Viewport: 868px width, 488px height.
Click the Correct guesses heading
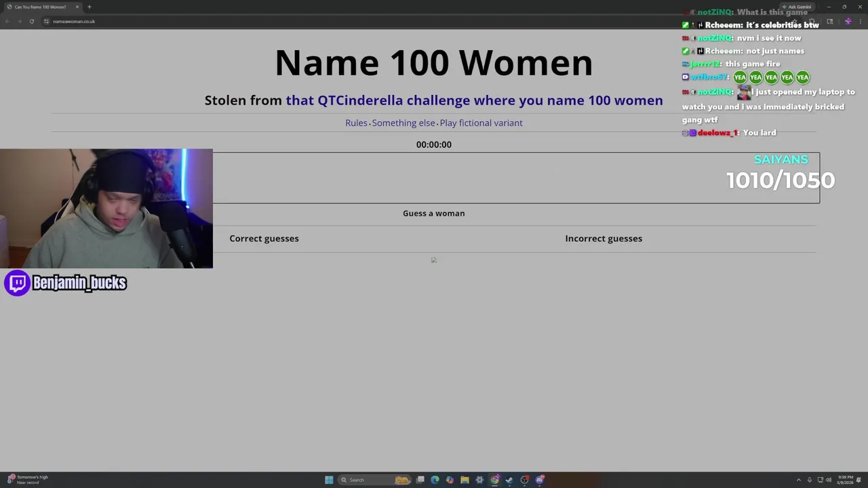pos(264,239)
